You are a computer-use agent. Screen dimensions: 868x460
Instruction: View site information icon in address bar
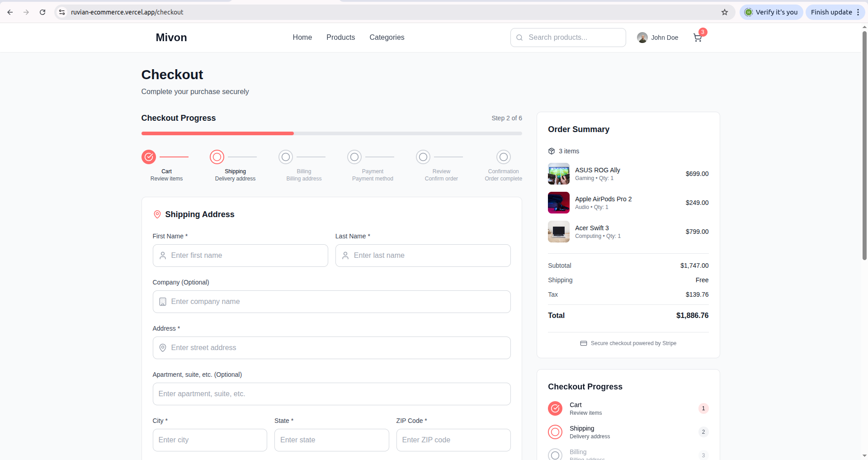tap(62, 12)
